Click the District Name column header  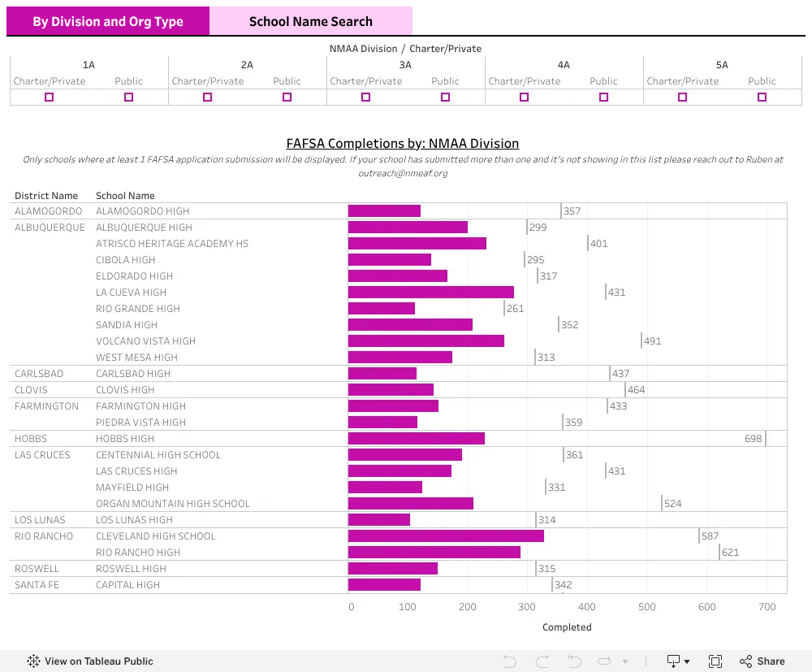pyautogui.click(x=46, y=195)
